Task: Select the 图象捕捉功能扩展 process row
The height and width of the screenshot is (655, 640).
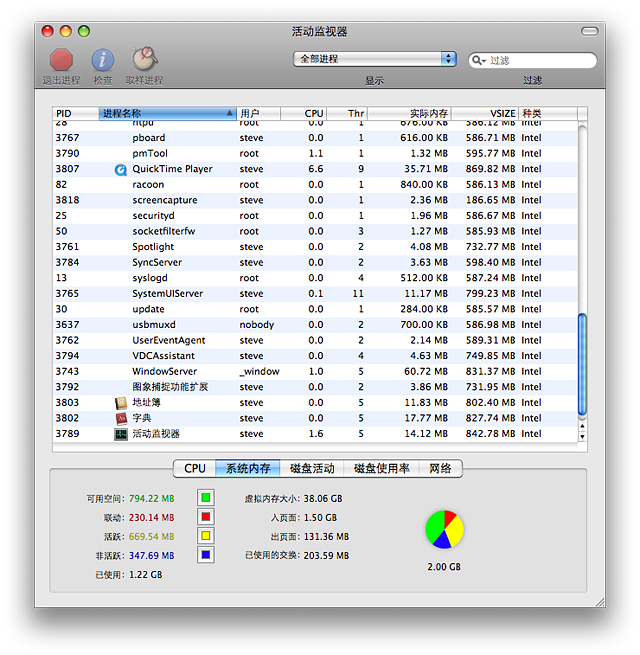Action: [315, 387]
